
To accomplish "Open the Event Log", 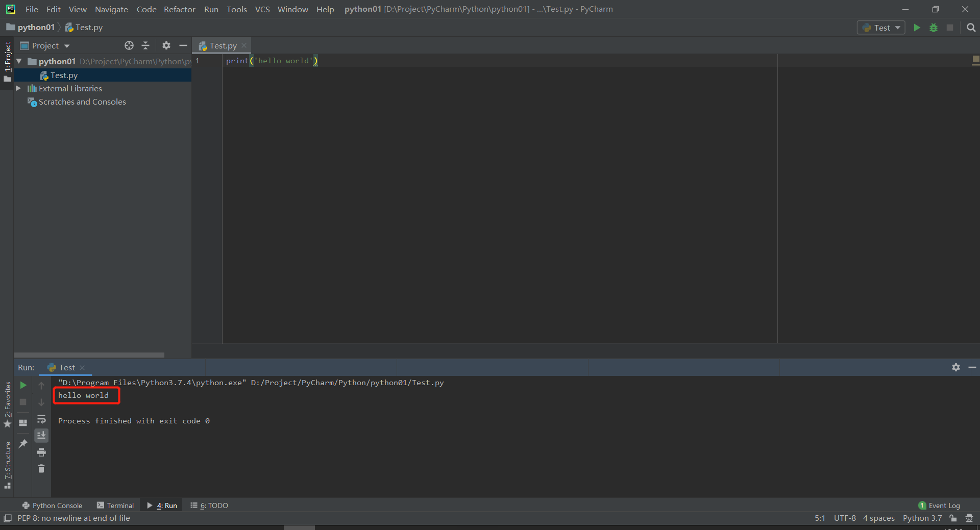I will (939, 506).
